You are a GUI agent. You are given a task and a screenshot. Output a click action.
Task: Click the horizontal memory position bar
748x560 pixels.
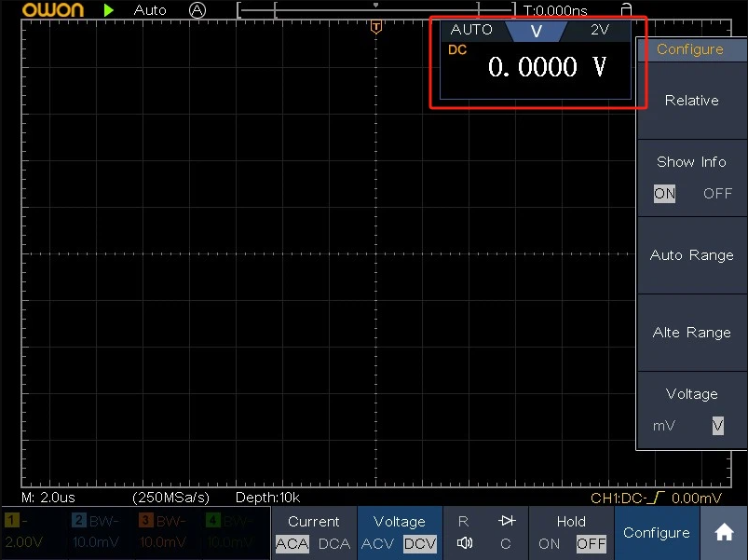coord(375,10)
